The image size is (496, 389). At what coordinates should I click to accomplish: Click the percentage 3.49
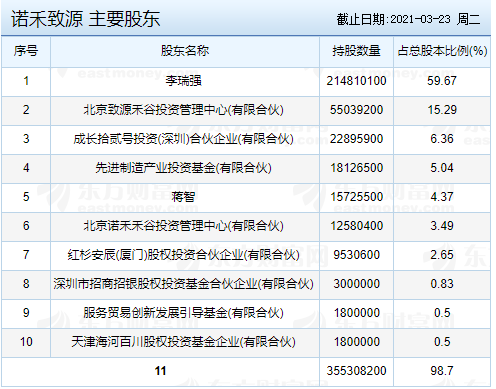pyautogui.click(x=442, y=226)
